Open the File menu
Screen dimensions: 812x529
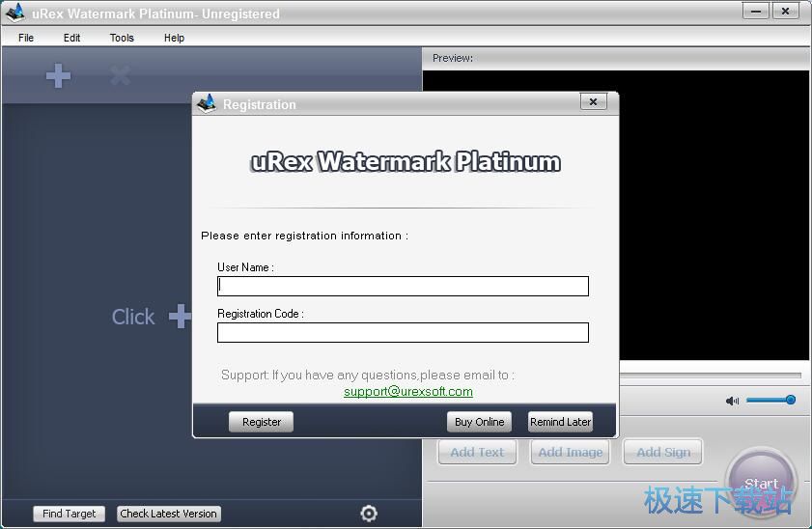pos(26,38)
